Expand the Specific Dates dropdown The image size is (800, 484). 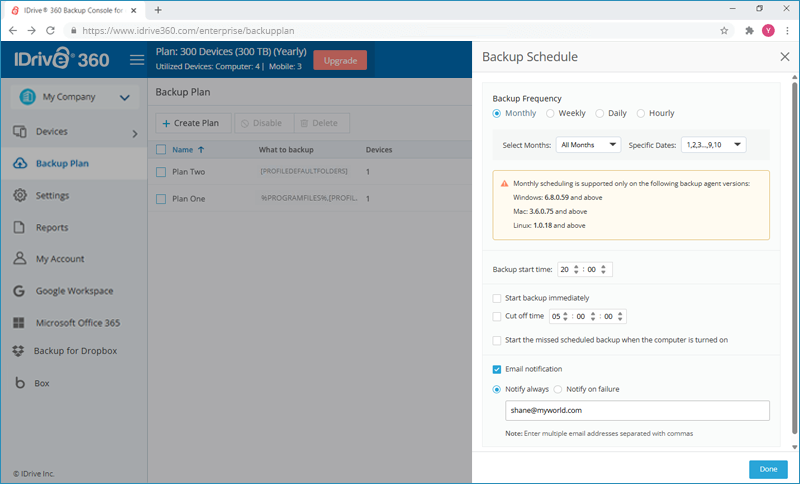click(x=713, y=145)
